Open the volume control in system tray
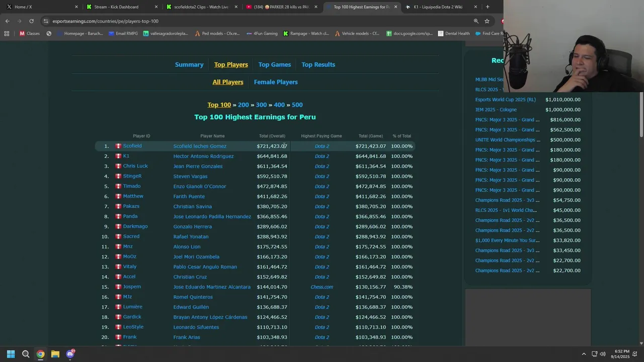This screenshot has height=362, width=644. tap(603, 354)
